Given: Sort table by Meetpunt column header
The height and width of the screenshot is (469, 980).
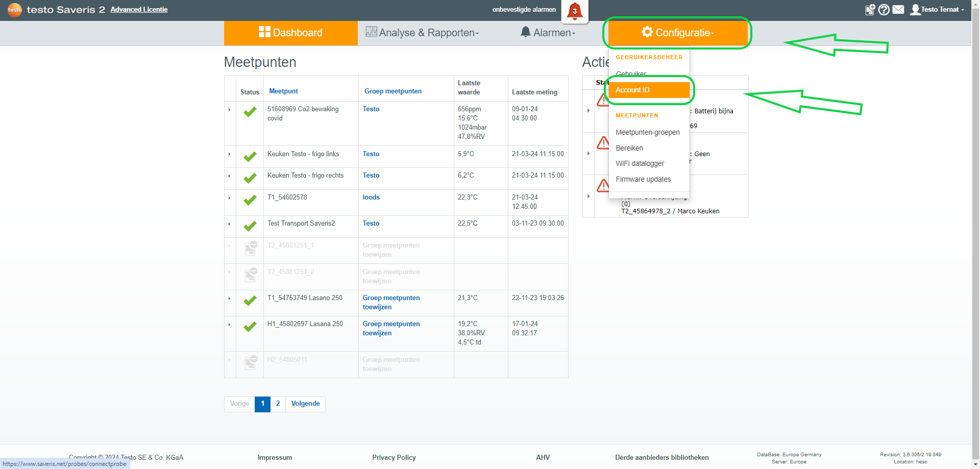Looking at the screenshot, I should pyautogui.click(x=283, y=91).
